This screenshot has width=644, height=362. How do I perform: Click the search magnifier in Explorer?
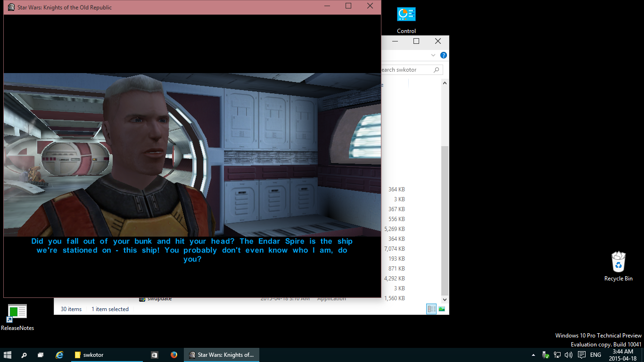[437, 70]
